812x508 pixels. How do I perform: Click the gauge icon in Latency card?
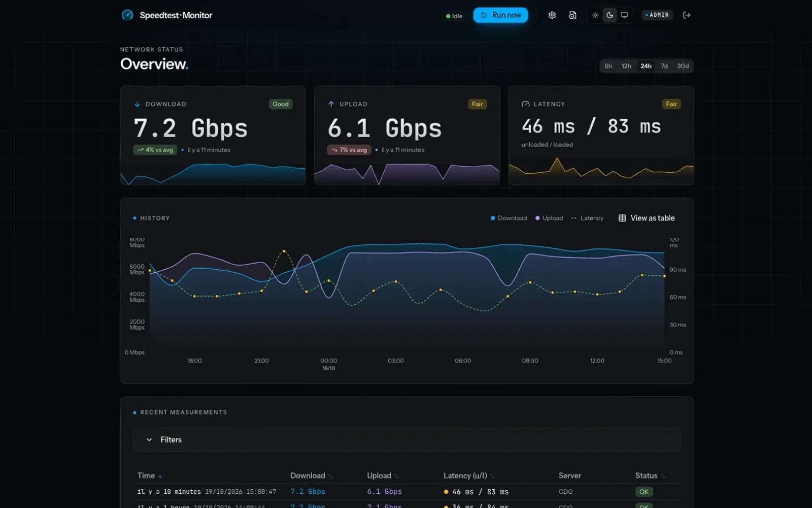(x=525, y=104)
